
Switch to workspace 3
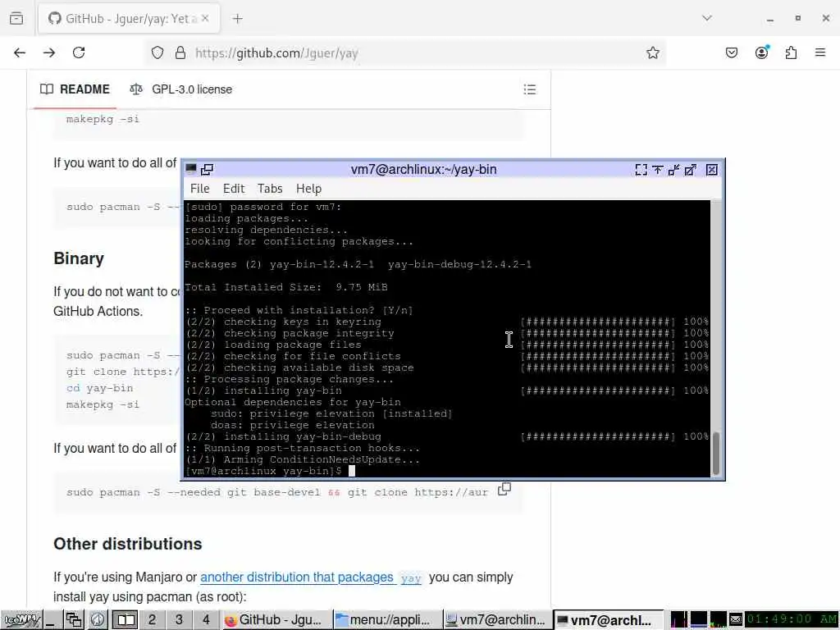click(179, 620)
